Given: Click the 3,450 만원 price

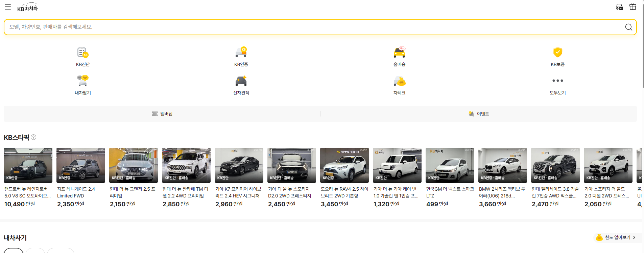Looking at the screenshot, I should coord(334,204).
